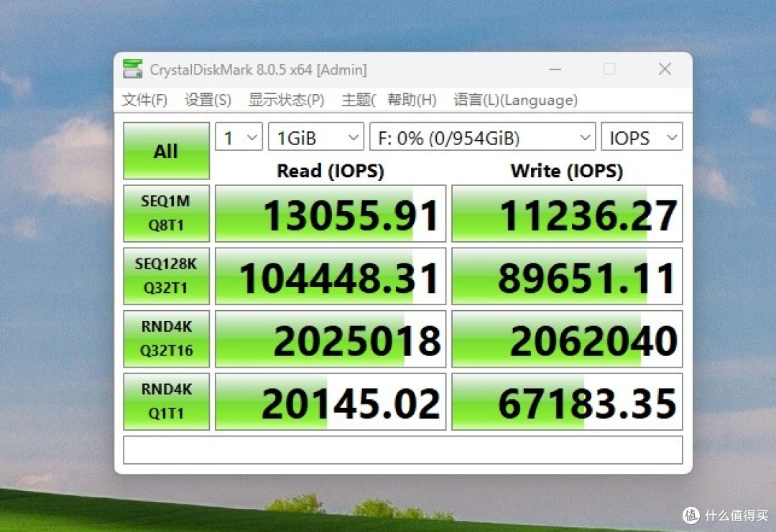Click the Read (IOPS) column header
Image resolution: width=776 pixels, height=532 pixels.
point(331,171)
